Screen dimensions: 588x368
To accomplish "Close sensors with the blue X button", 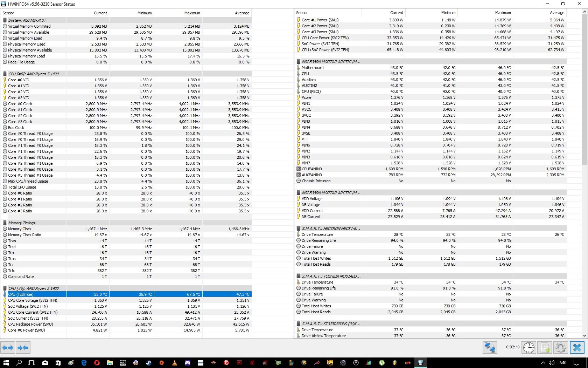I will click(x=577, y=347).
